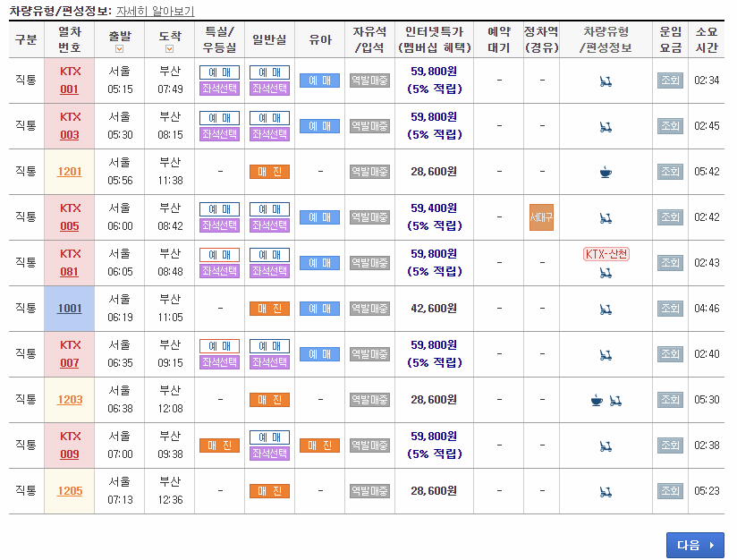This screenshot has height=560, width=737.
Task: Click the wheelchair accessibility icon on KTX 001 row
Action: [x=605, y=81]
